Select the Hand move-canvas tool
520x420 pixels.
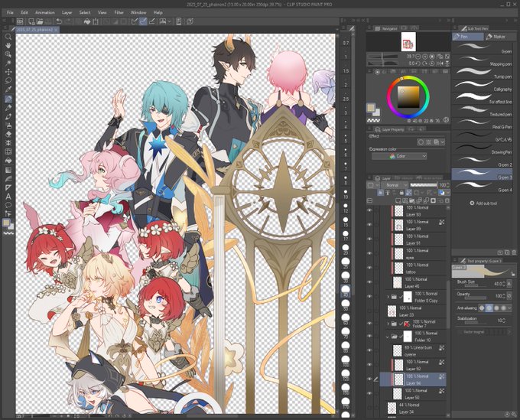coord(8,45)
